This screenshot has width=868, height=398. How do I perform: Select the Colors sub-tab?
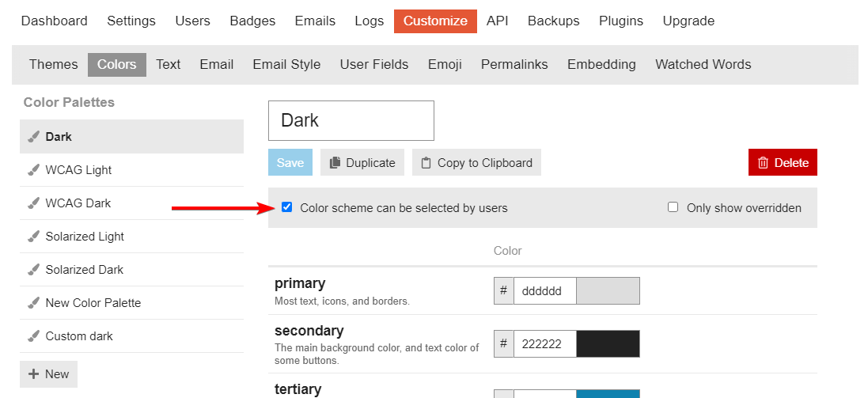(x=117, y=65)
